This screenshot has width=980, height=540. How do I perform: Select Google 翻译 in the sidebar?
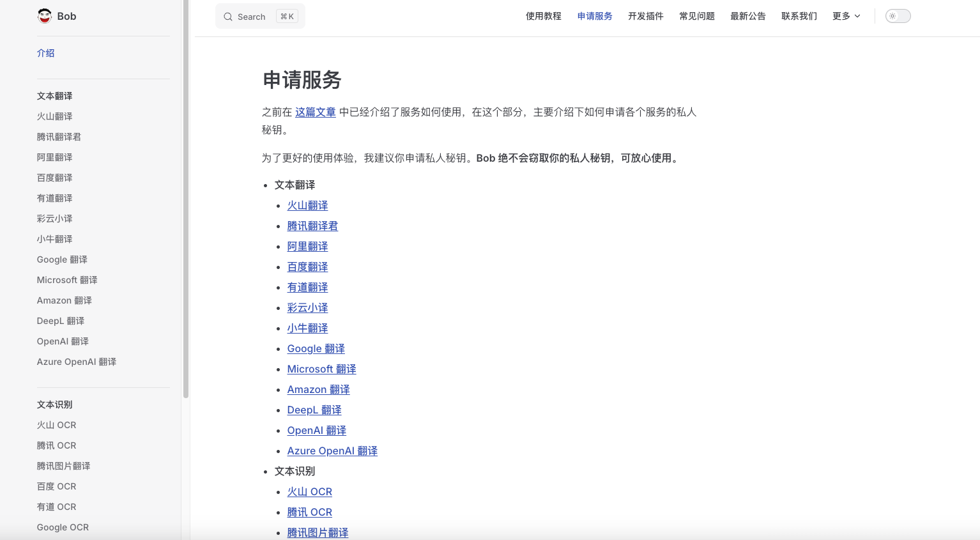[x=62, y=259]
